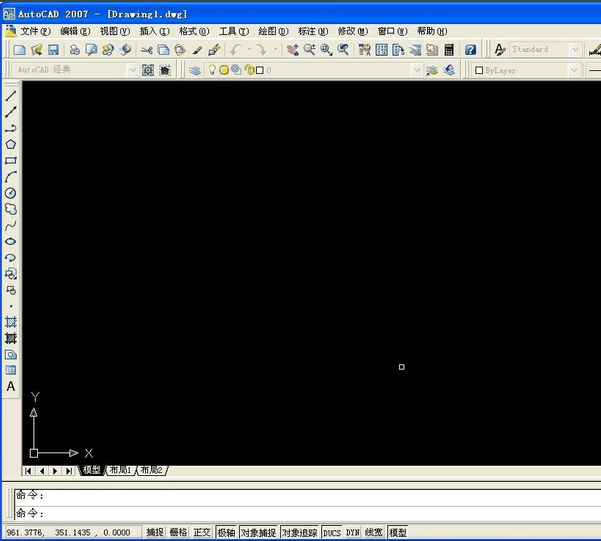Toggle 栅格 grid display in status bar
Screen dimensions: 601x541
pos(178,532)
